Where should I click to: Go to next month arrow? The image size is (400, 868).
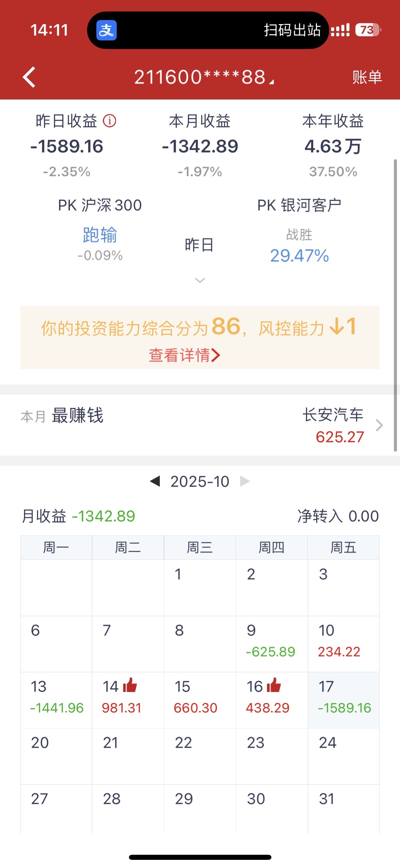click(x=245, y=481)
